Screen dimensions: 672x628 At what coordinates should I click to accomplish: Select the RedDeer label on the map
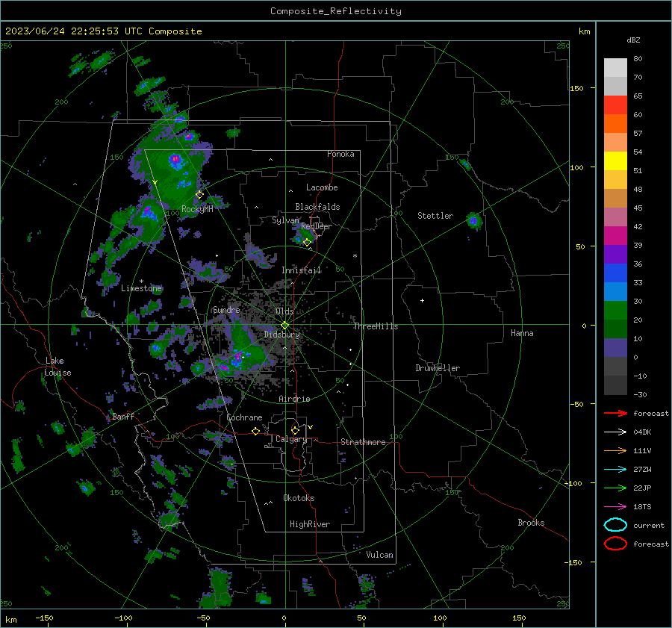317,226
